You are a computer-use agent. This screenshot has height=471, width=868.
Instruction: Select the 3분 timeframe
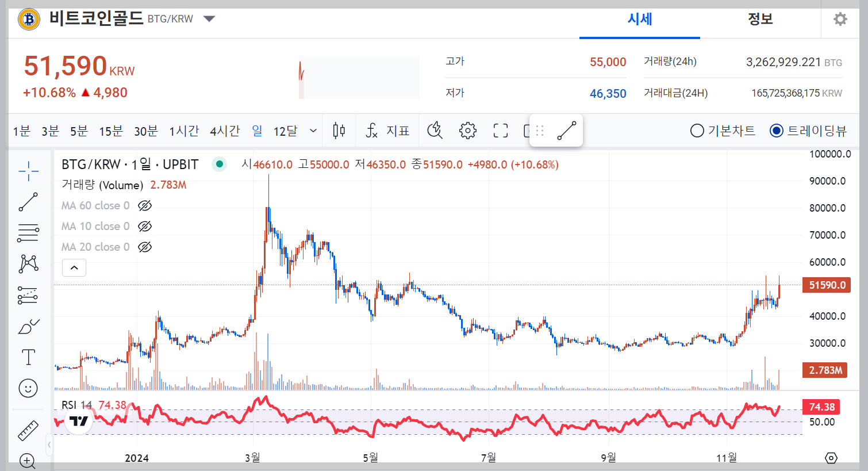click(x=51, y=131)
